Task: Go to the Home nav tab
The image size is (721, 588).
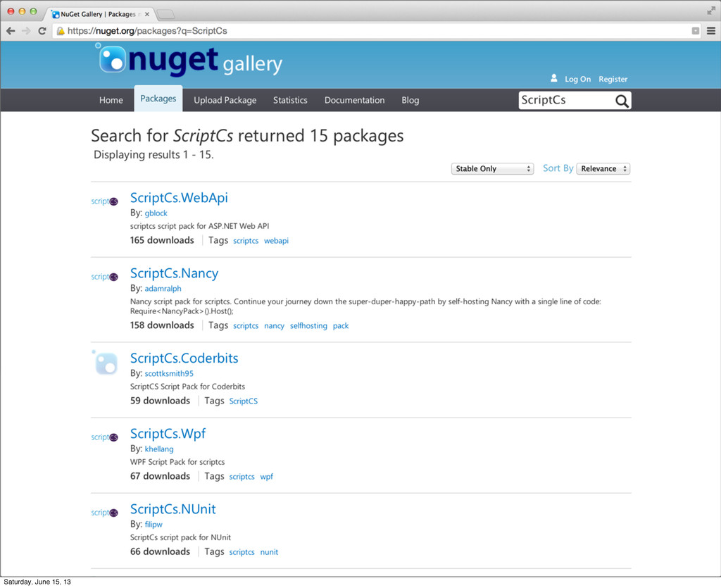Action: (x=111, y=100)
